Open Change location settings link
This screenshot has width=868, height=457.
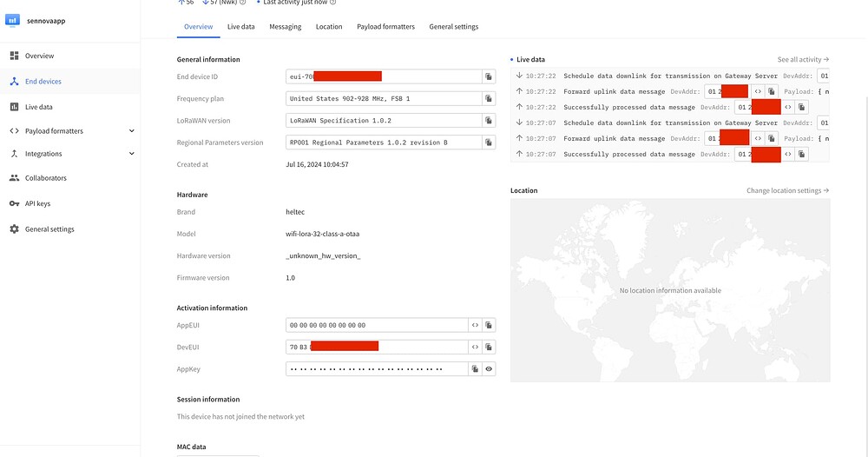pos(787,190)
